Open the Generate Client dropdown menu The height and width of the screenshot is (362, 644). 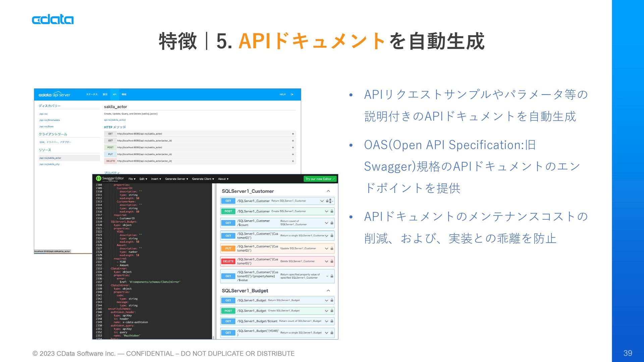203,179
